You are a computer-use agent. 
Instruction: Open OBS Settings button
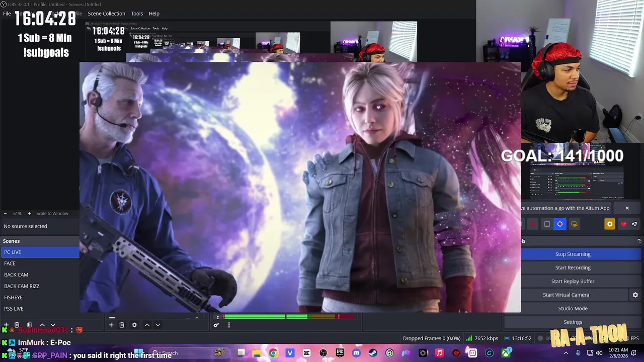click(x=573, y=322)
